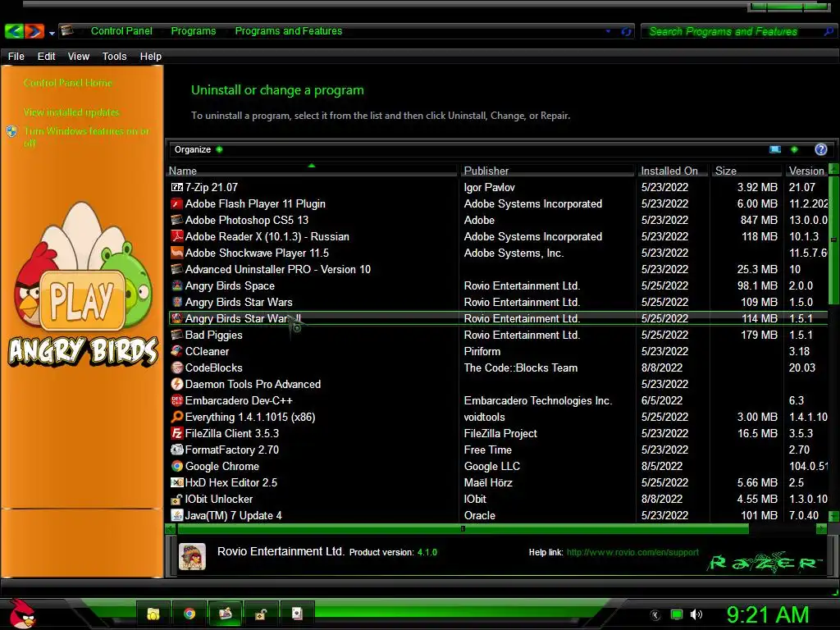Image resolution: width=840 pixels, height=630 pixels.
Task: Select Adobe Shockwave Player 11.5 icon
Action: 177,253
